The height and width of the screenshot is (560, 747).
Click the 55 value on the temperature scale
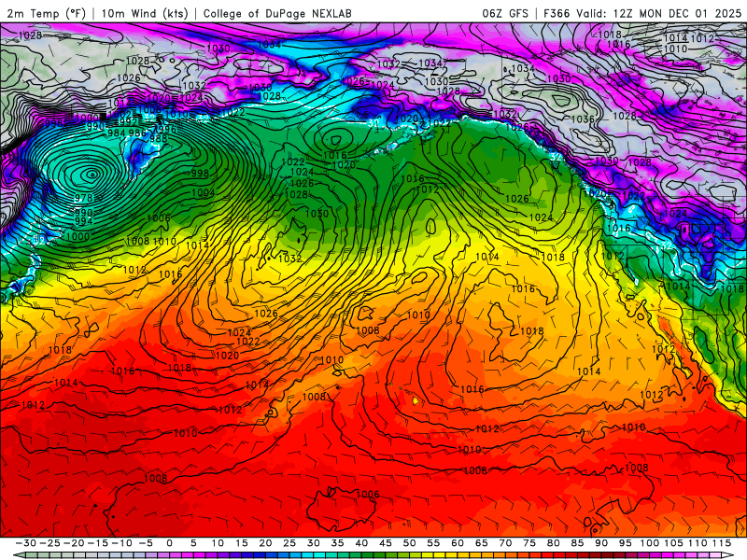click(x=433, y=543)
